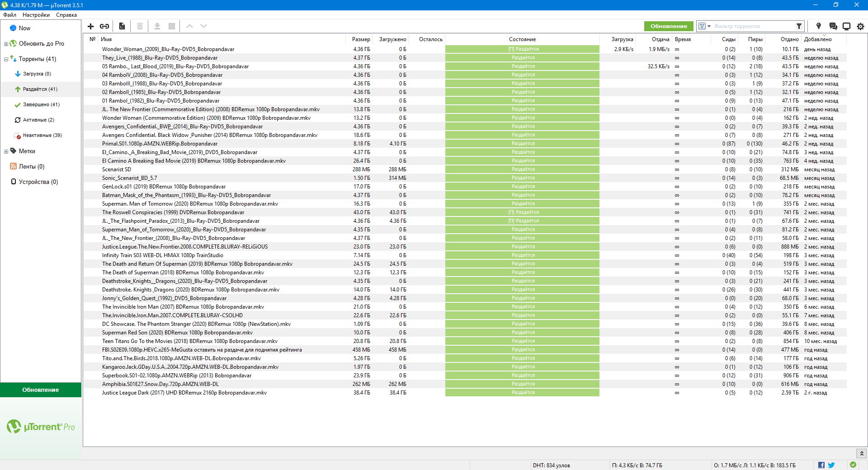Select the Now sidebar item

tap(24, 28)
